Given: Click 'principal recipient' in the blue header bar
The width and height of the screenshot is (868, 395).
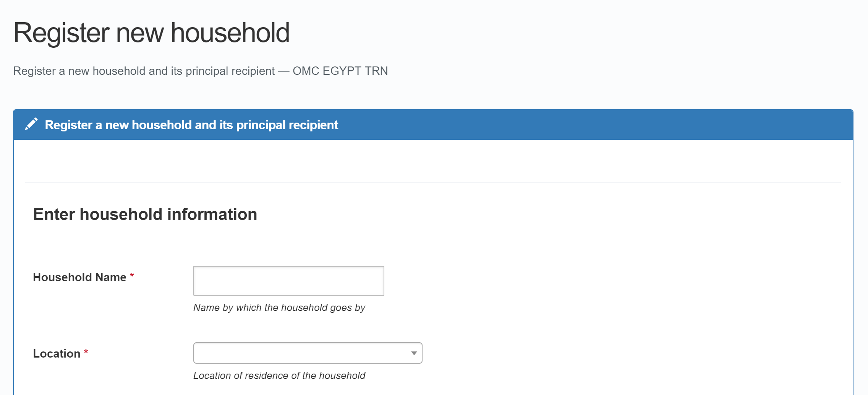Looking at the screenshot, I should 287,125.
